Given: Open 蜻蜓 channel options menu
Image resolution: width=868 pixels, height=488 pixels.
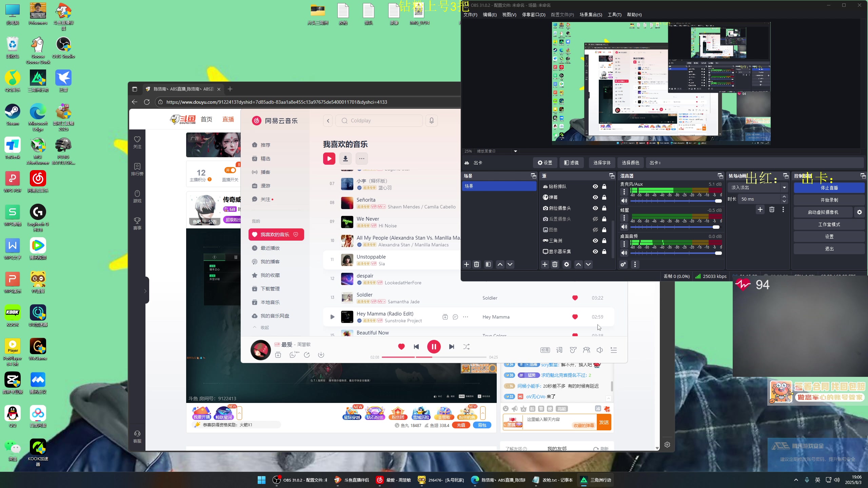Looking at the screenshot, I should tap(624, 218).
